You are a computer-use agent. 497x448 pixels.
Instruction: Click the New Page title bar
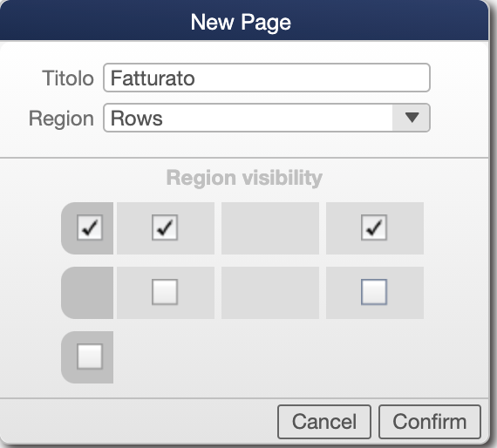pos(244,20)
